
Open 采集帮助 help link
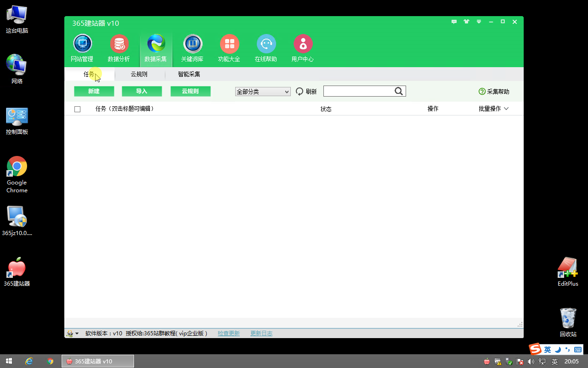[494, 92]
